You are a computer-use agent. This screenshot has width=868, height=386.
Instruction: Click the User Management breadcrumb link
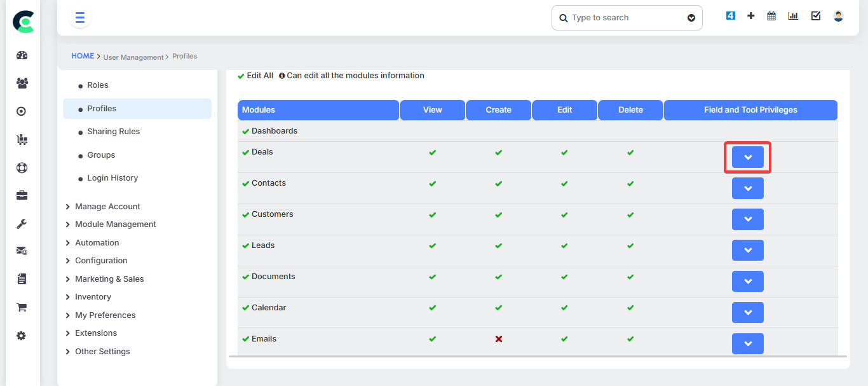click(133, 57)
